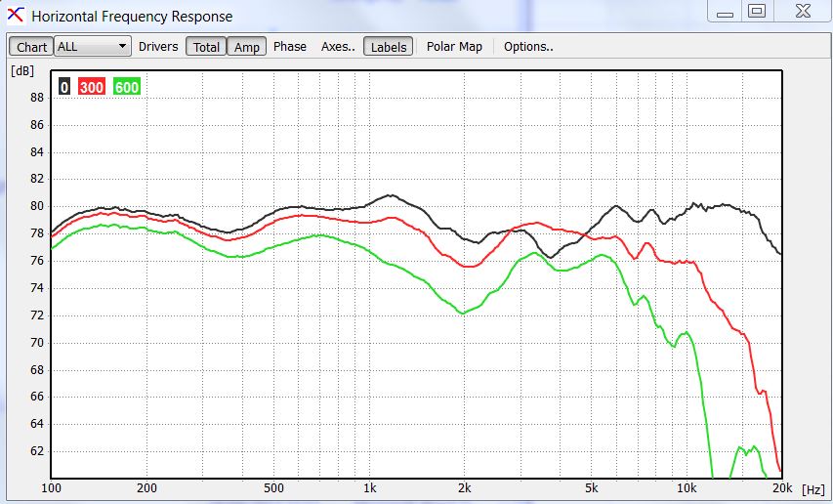833x504 pixels.
Task: Click the 2k frequency axis label
Action: [x=464, y=488]
